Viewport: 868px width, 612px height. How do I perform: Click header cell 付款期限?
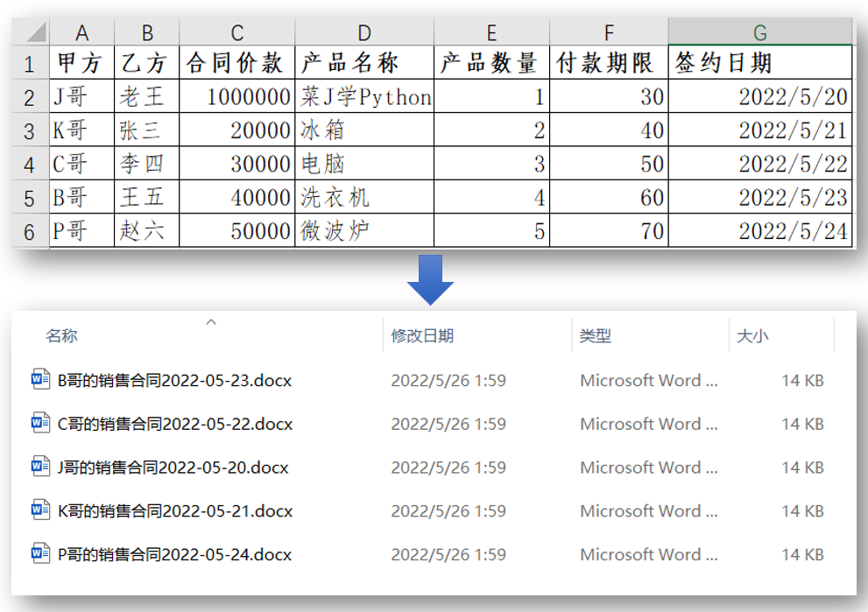click(x=609, y=62)
